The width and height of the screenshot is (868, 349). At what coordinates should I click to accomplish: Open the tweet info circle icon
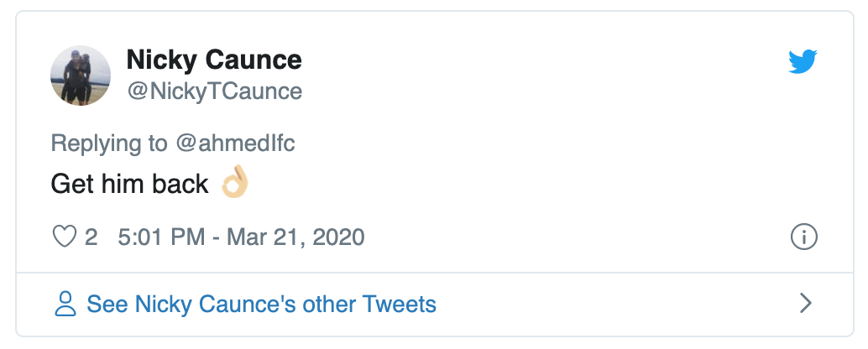click(x=804, y=237)
